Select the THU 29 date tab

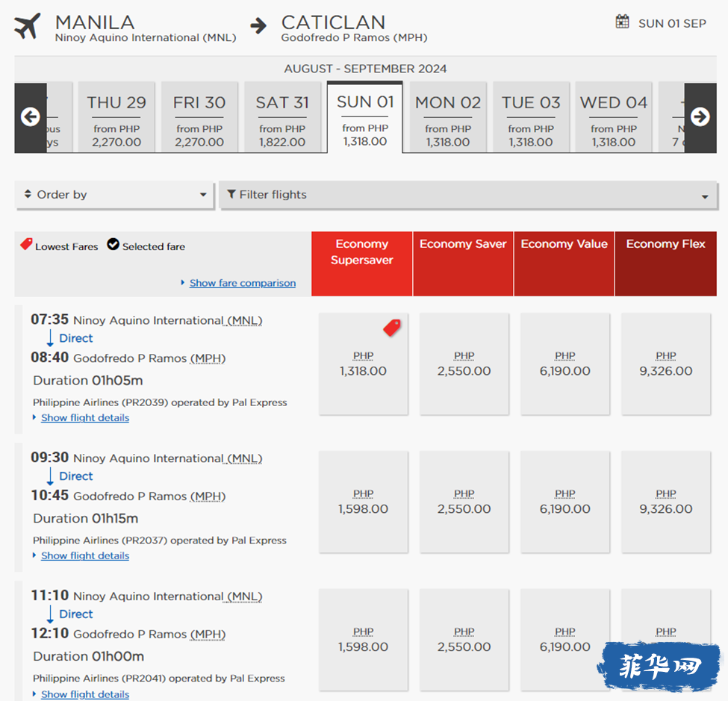coord(116,118)
